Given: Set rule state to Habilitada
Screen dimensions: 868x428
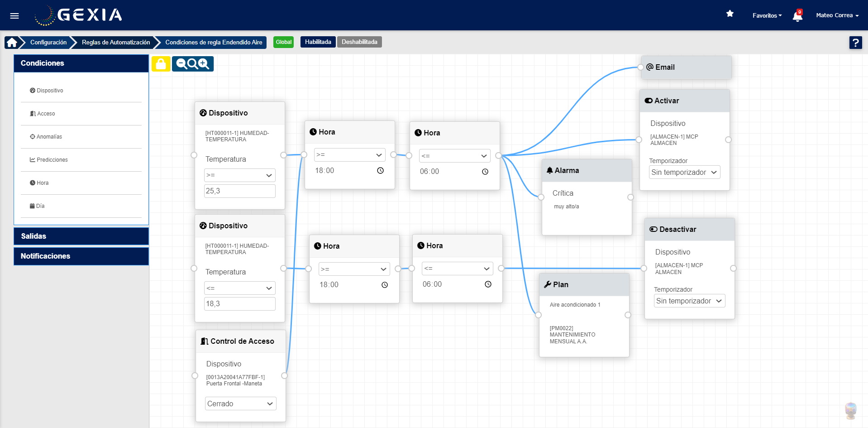Looking at the screenshot, I should point(318,42).
